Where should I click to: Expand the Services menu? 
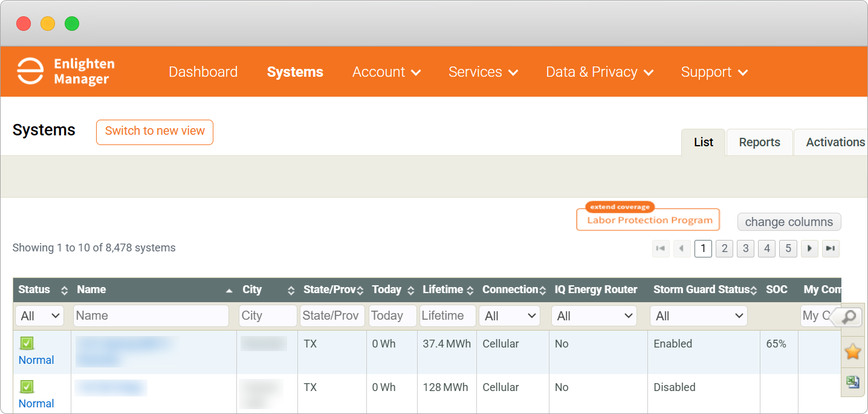point(483,72)
